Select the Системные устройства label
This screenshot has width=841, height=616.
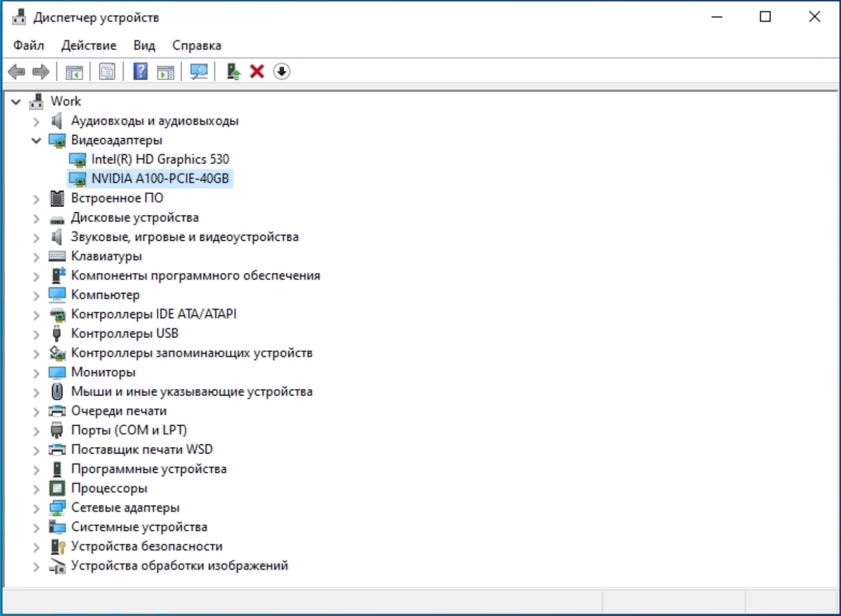(139, 527)
